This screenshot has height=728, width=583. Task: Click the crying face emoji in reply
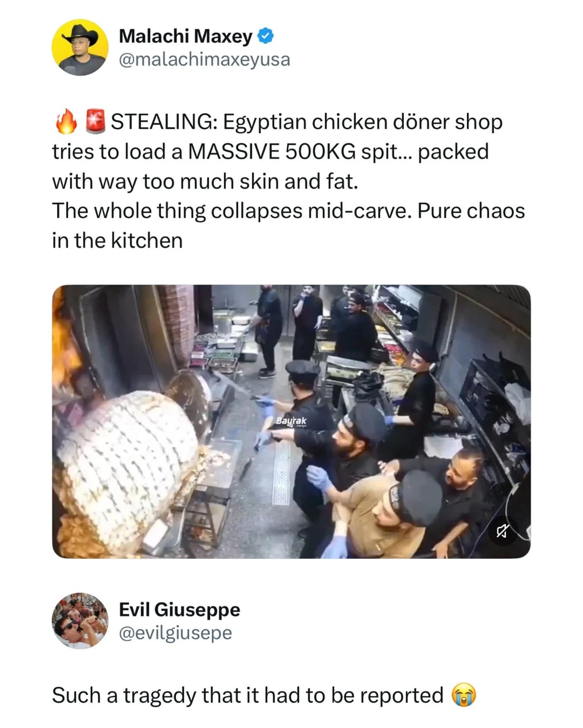pyautogui.click(x=464, y=695)
